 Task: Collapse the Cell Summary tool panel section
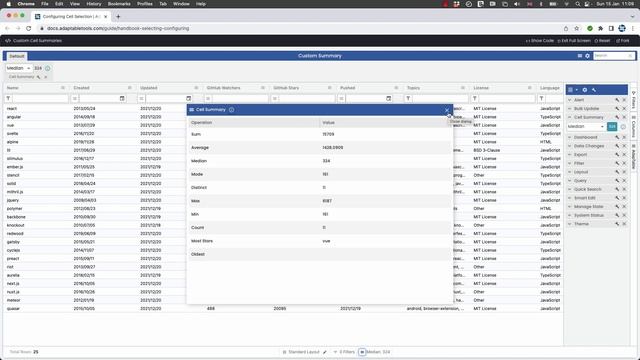click(x=570, y=117)
